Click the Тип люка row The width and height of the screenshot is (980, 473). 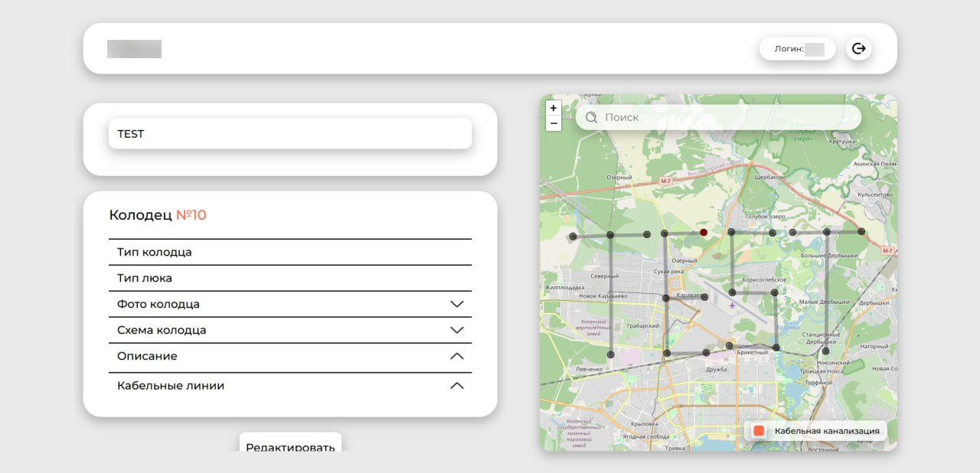(290, 279)
